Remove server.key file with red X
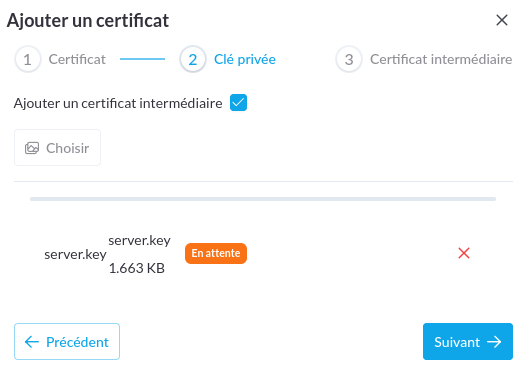 tap(464, 253)
